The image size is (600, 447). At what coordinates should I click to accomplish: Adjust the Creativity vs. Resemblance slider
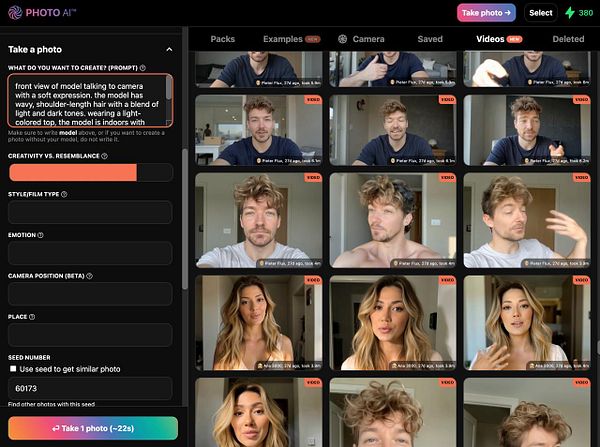click(x=91, y=173)
